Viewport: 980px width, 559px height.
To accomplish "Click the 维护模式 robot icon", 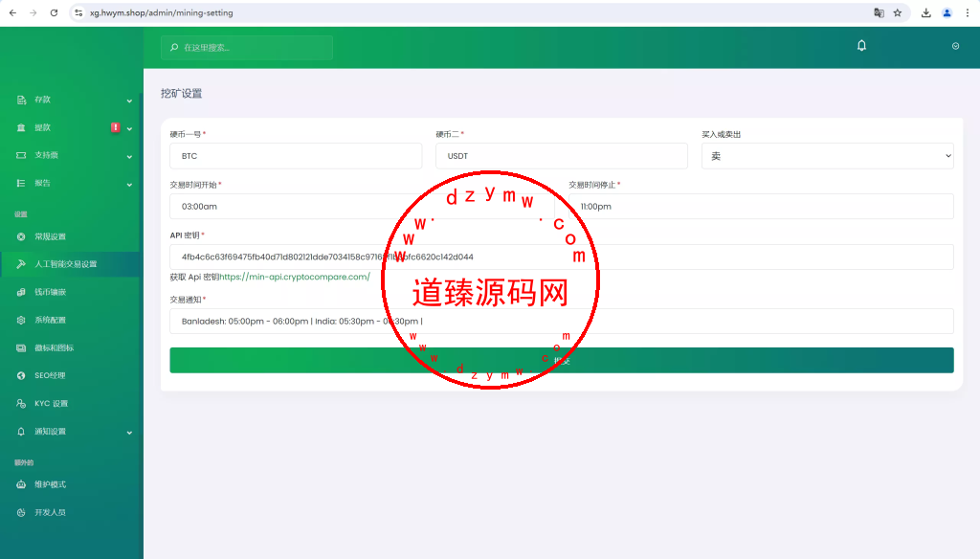I will [21, 484].
